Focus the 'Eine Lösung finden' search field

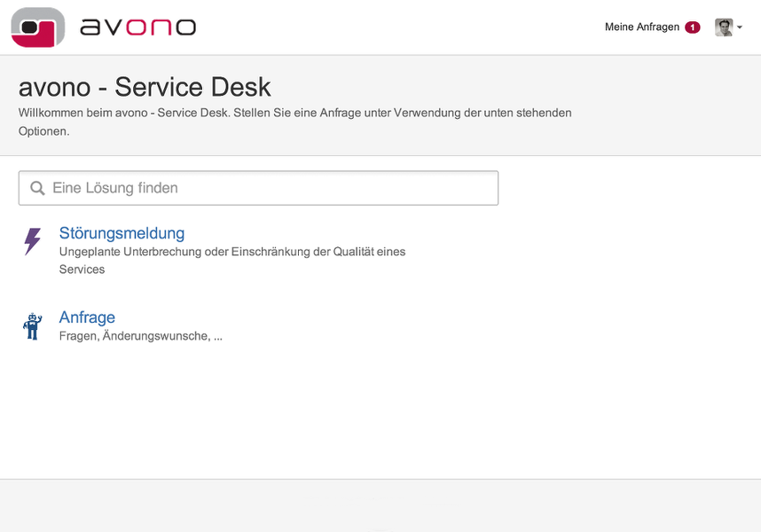pyautogui.click(x=266, y=188)
